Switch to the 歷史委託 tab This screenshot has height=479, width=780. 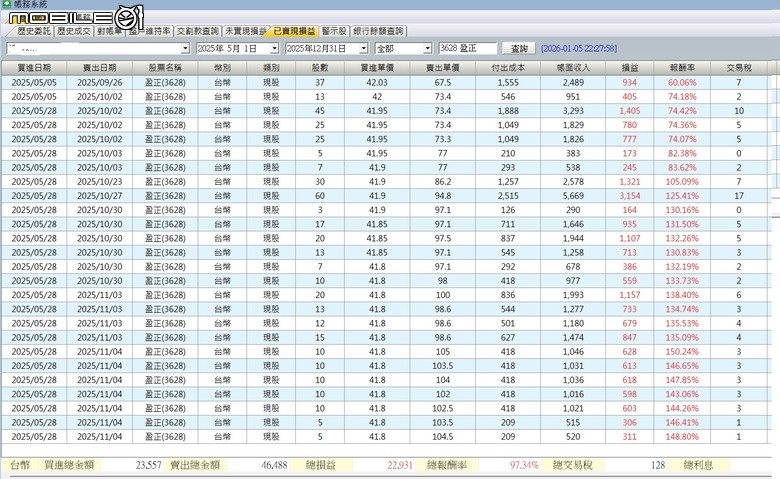(33, 31)
